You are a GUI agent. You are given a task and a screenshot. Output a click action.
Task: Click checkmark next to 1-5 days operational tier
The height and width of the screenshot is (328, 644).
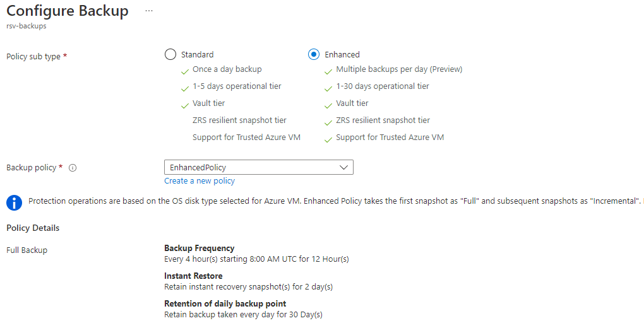185,88
